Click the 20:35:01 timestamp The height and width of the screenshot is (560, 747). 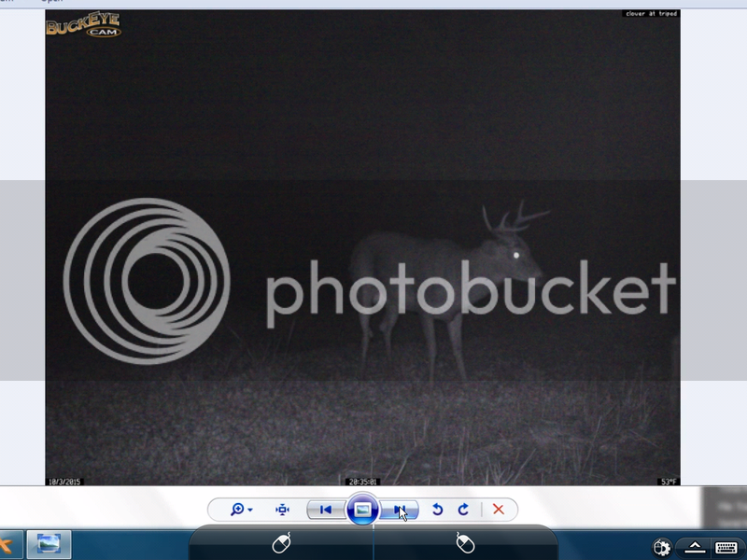(x=362, y=482)
